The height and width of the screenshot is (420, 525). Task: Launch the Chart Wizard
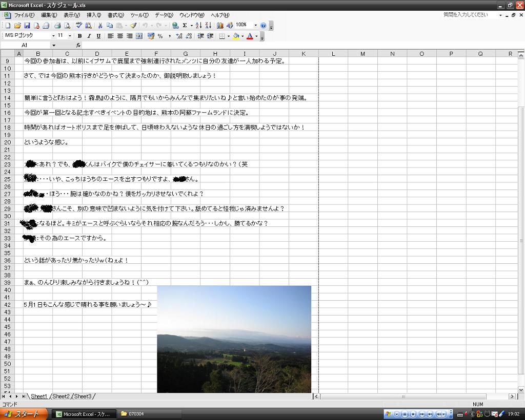pos(220,26)
